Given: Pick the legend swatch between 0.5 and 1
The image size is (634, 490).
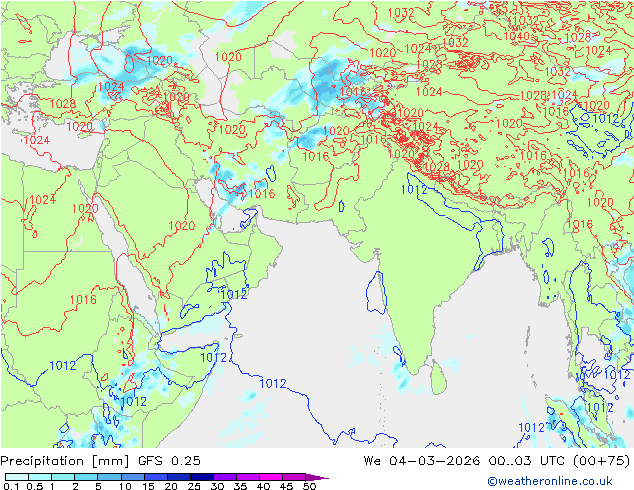Looking at the screenshot, I should click(x=40, y=477).
